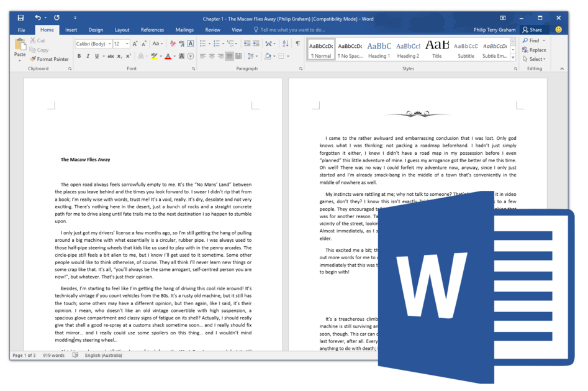Enable center paragraph alignment
The image size is (588, 391).
click(211, 55)
